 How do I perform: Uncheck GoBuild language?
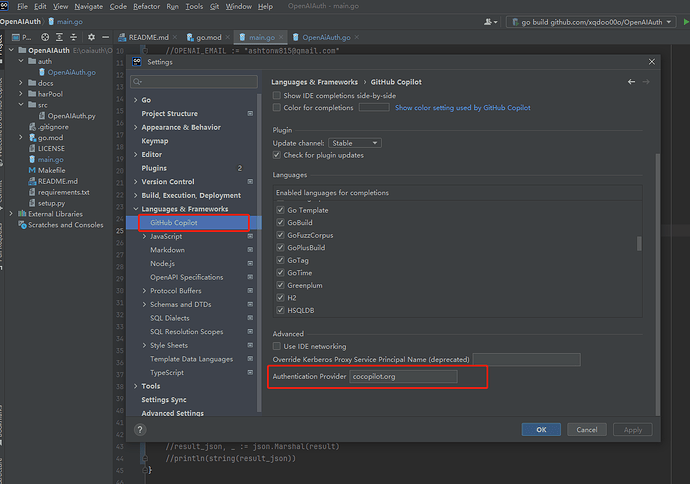(x=280, y=223)
